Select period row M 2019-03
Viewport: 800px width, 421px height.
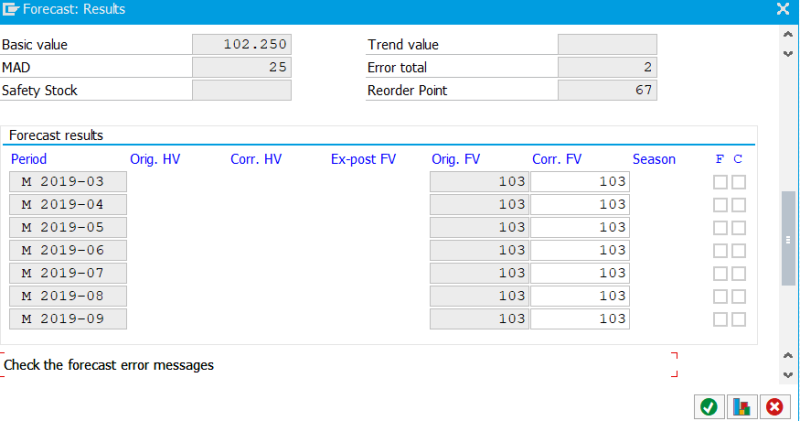coord(68,182)
